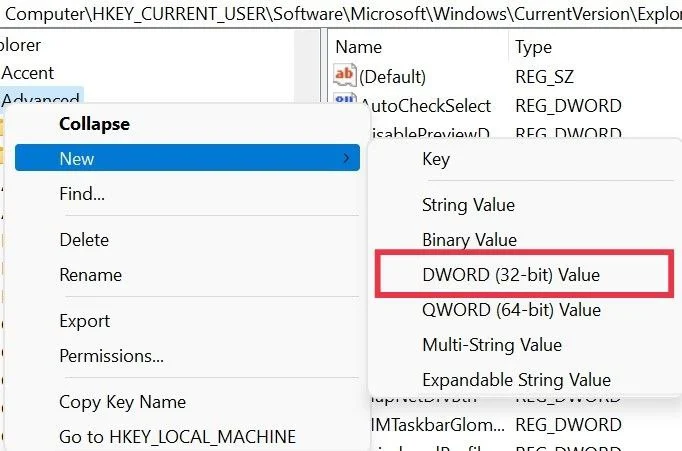Click the registry path address bar
Viewport: 682px width, 451px height.
coord(341,14)
